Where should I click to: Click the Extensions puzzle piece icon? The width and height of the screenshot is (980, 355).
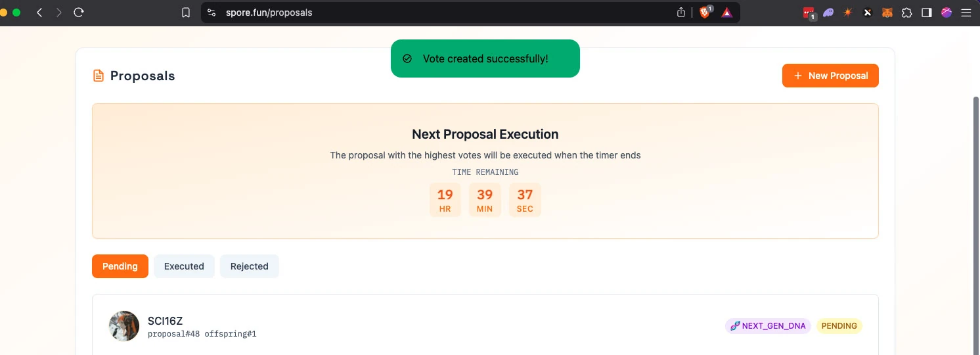(x=906, y=12)
